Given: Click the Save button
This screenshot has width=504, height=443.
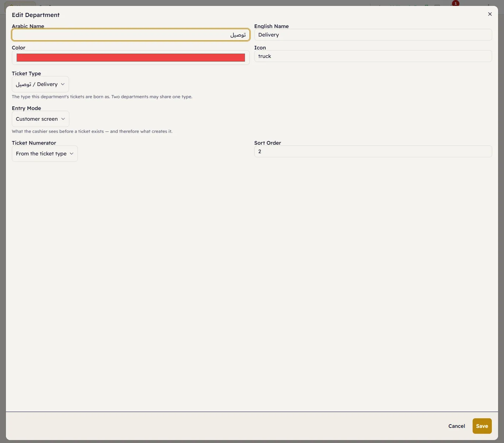Looking at the screenshot, I should (x=482, y=426).
